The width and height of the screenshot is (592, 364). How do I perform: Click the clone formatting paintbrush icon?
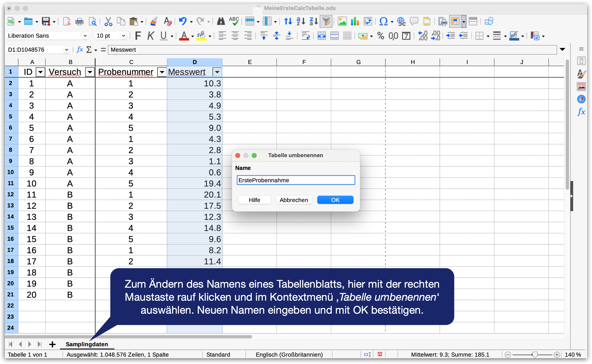pos(154,22)
